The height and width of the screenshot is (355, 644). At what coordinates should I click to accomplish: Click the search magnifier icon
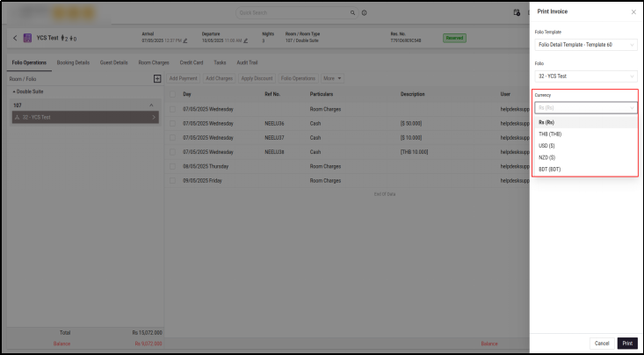coord(352,12)
